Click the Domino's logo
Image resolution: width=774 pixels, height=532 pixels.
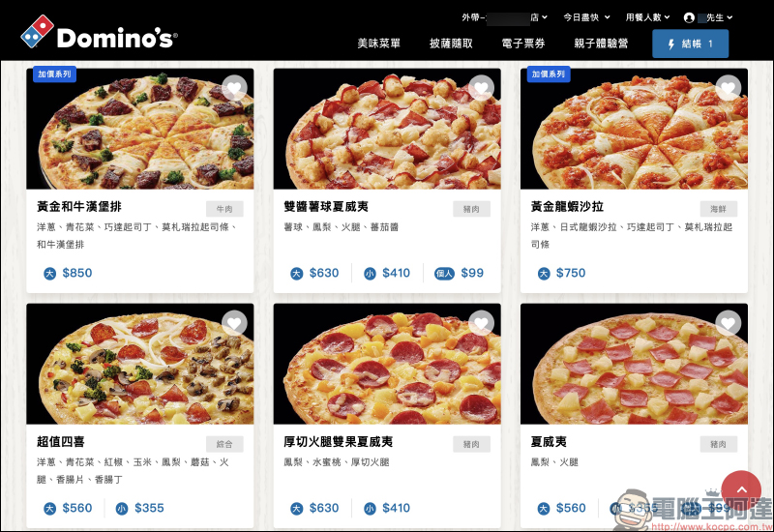[99, 32]
